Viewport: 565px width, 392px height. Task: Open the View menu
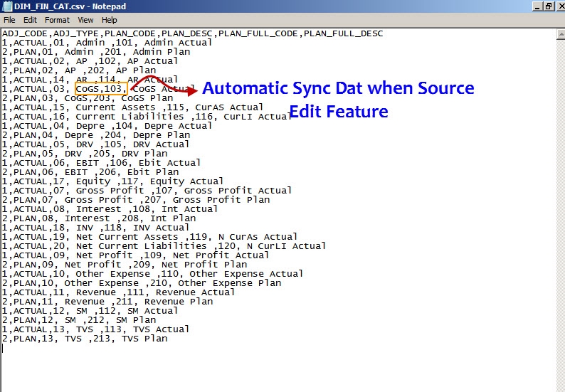pos(86,20)
